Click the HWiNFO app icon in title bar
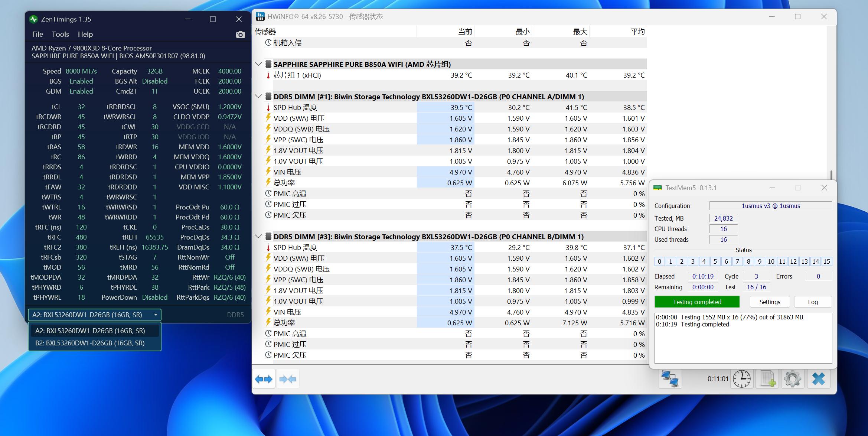 [x=260, y=17]
